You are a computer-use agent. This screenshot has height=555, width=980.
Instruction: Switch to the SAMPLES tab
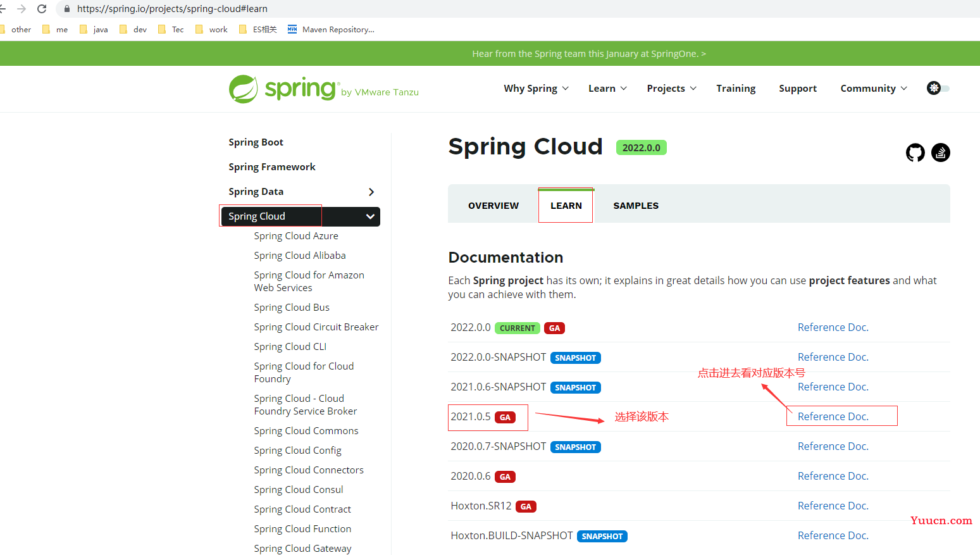tap(636, 206)
